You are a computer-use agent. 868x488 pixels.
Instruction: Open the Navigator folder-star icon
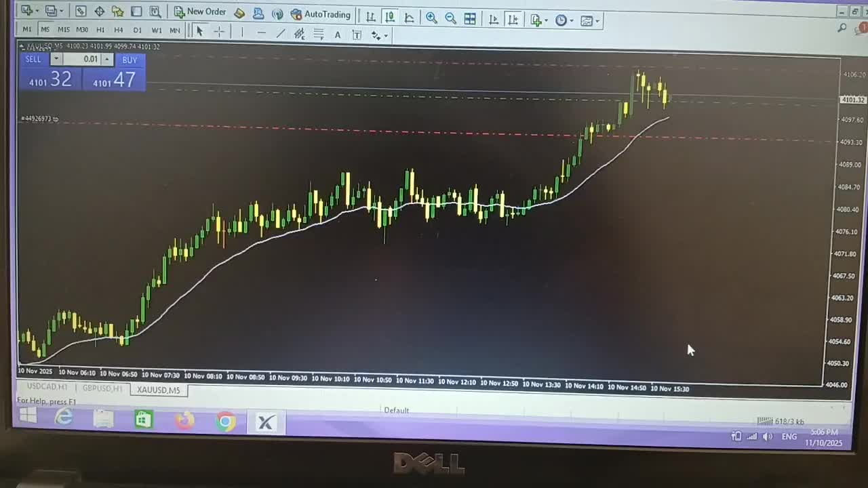tap(117, 12)
